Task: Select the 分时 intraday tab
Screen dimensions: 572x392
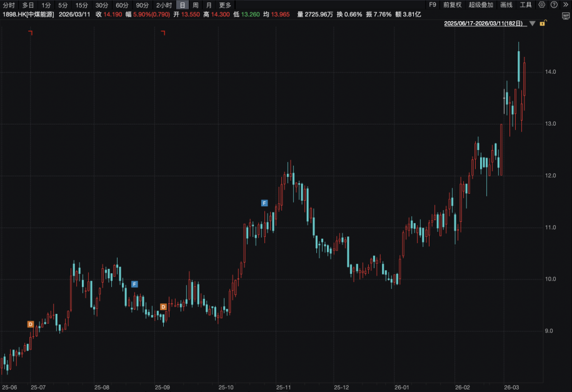Action: [x=9, y=5]
